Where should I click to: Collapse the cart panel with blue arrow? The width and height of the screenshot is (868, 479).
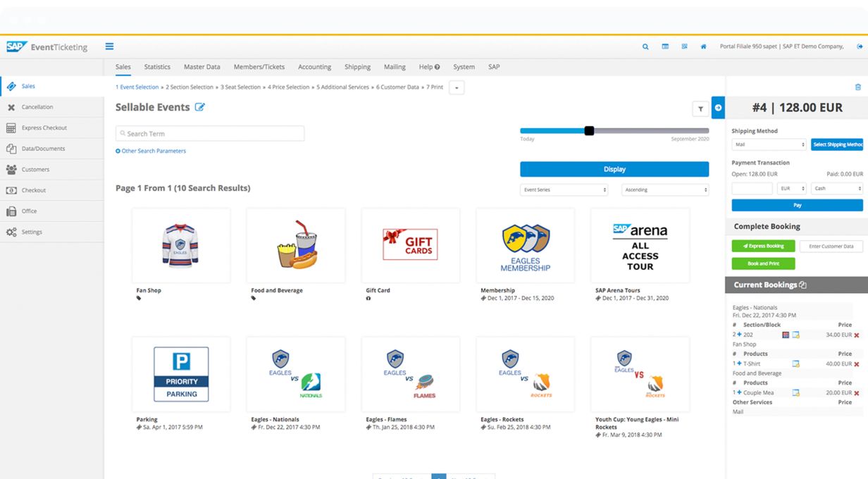[718, 108]
